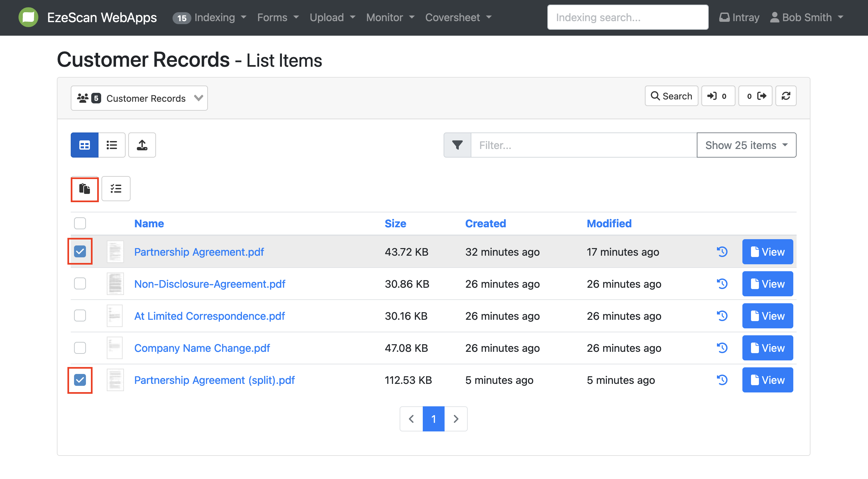Click the checklist selection icon button
Image resolution: width=868 pixels, height=479 pixels.
tap(116, 189)
